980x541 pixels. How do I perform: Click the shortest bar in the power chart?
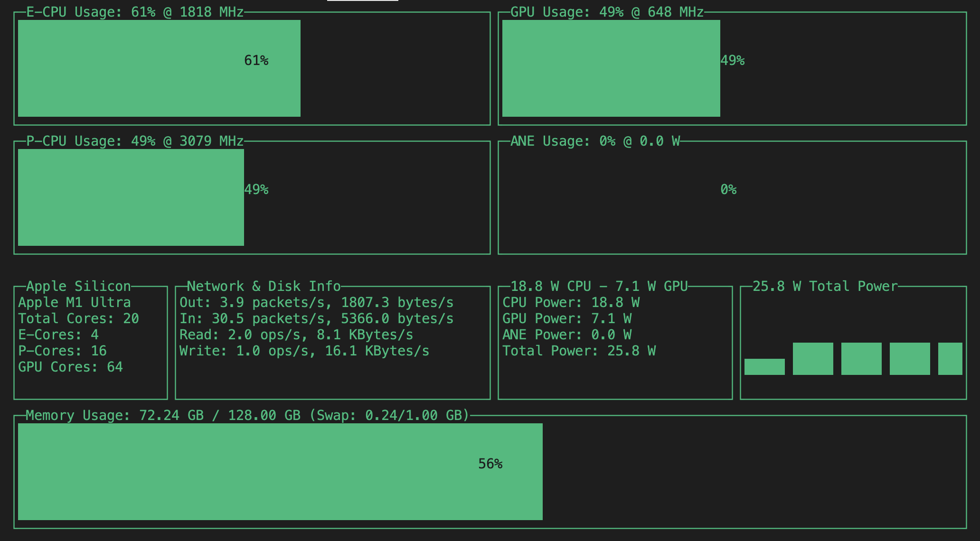(x=764, y=367)
